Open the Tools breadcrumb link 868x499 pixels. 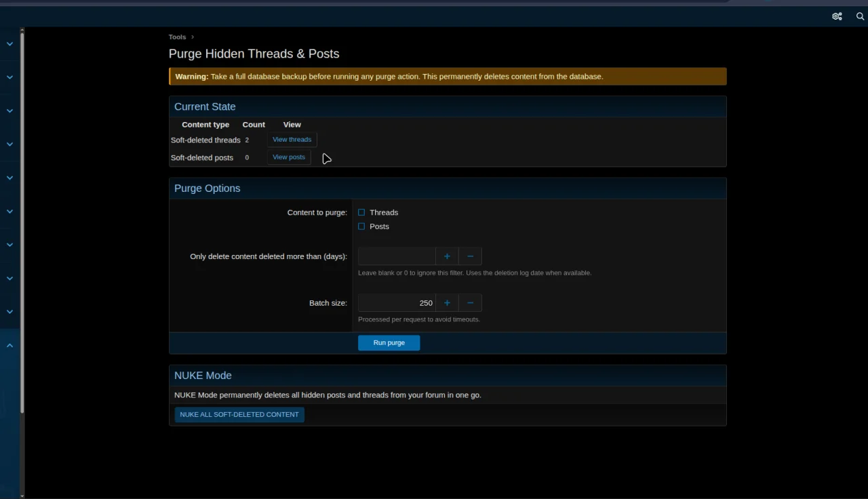[x=177, y=37]
